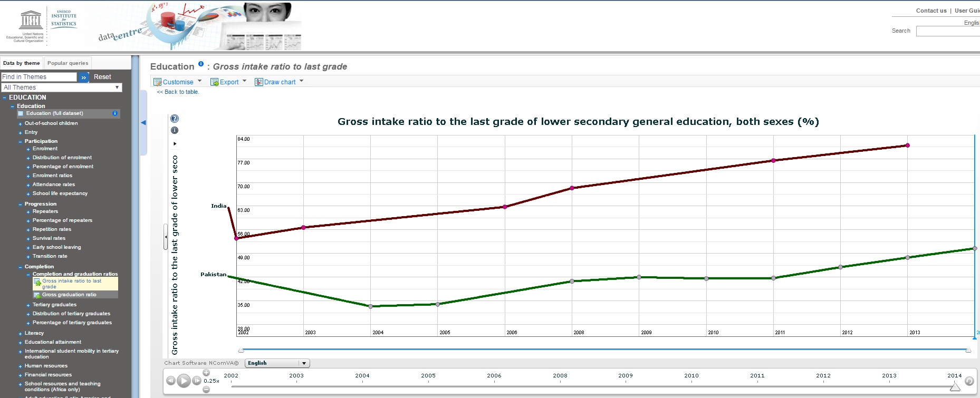980x398 pixels.
Task: Step timeline forward one year
Action: 197,381
